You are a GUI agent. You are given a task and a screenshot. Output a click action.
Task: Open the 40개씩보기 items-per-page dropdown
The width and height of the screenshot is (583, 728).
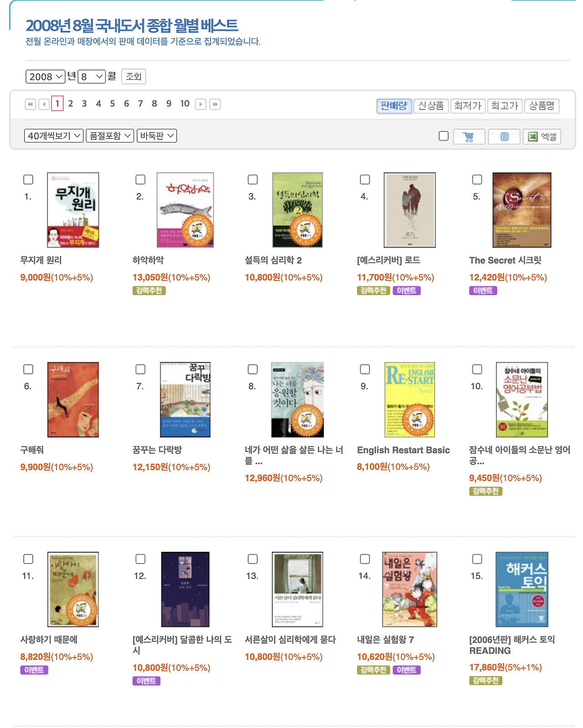[x=54, y=136]
